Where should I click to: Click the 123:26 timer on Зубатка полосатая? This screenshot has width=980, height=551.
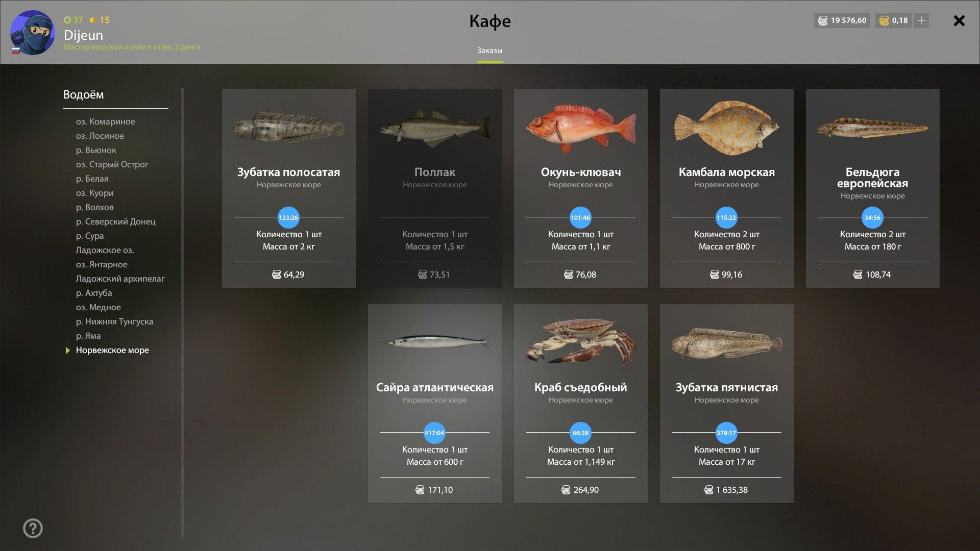(x=288, y=218)
